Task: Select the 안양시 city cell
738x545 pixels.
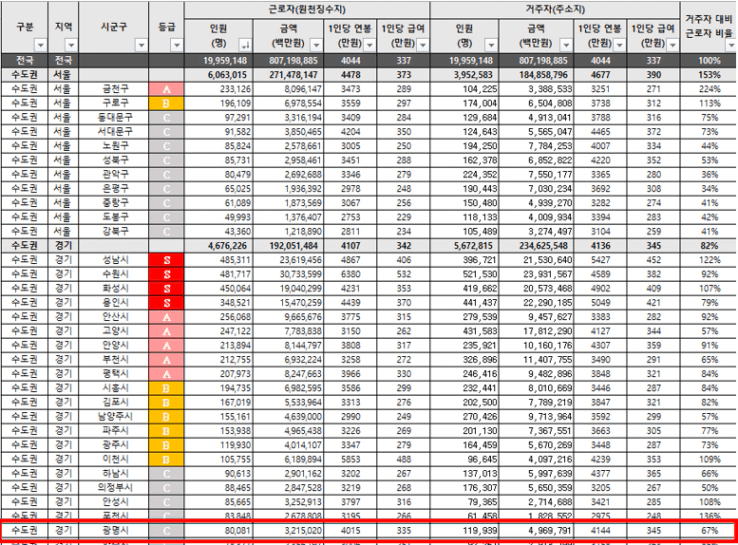Action: 113,345
